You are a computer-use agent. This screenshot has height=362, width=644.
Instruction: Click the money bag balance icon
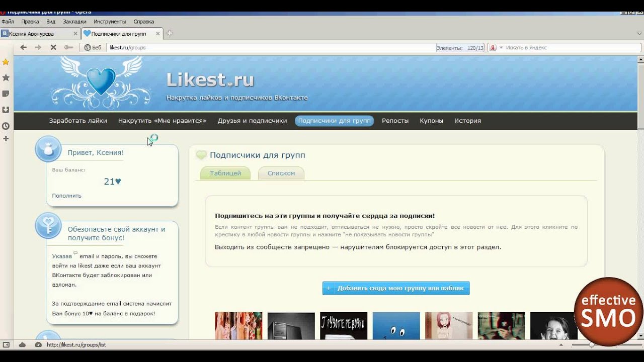48,149
